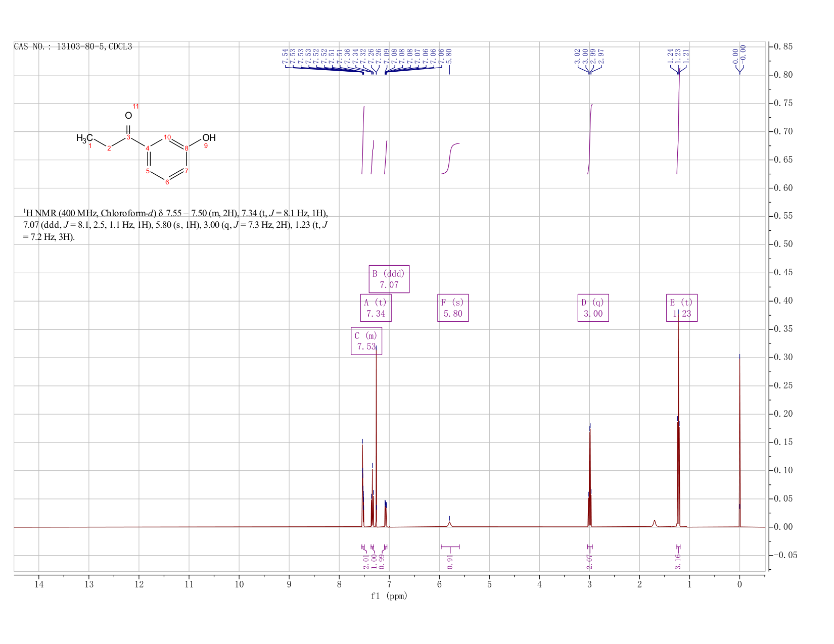The height and width of the screenshot is (644, 834).
Task: Click the broad OH peak at 5.80 ppm
Action: [449, 524]
